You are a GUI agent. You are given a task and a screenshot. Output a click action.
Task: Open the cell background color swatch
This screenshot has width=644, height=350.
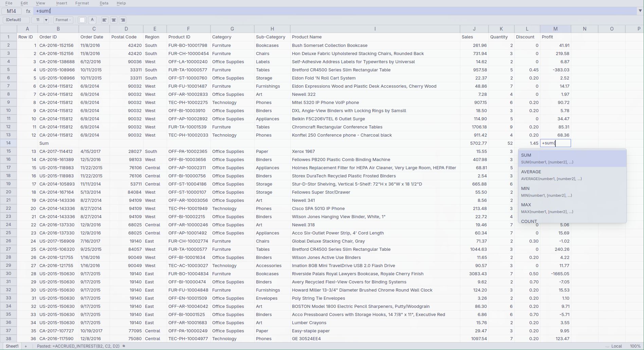coord(82,20)
